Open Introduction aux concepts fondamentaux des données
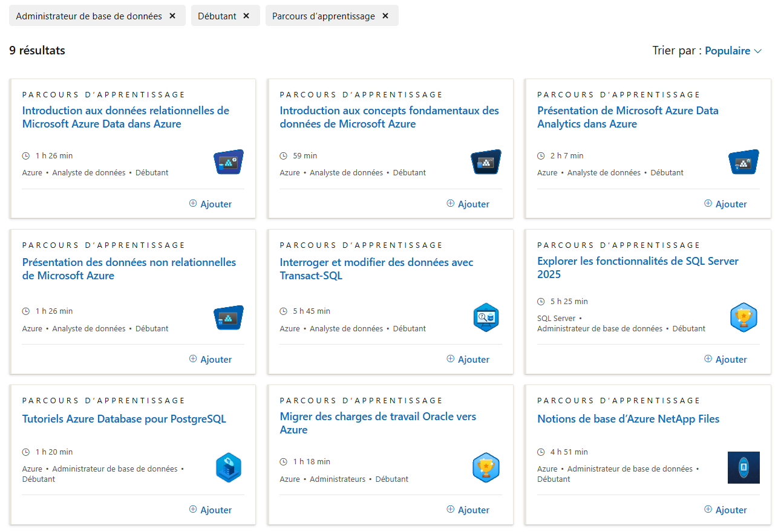The height and width of the screenshot is (532, 781). point(389,117)
